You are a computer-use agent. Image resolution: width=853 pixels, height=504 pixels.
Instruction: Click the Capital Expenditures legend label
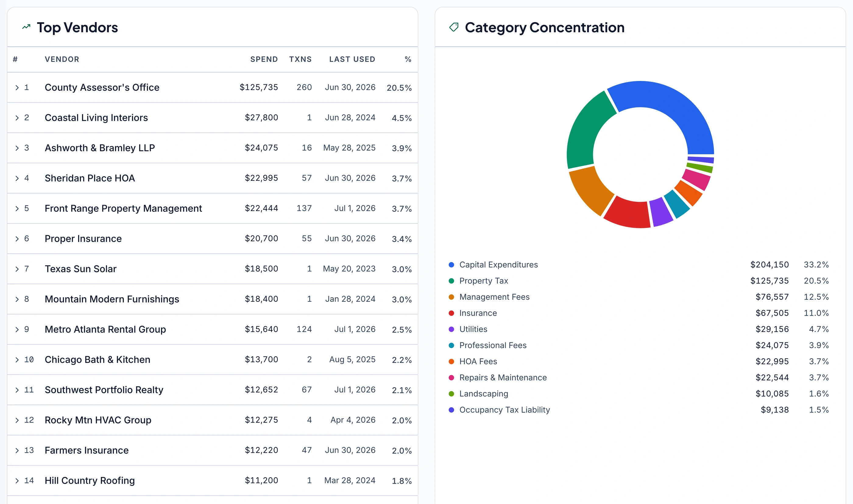point(498,264)
